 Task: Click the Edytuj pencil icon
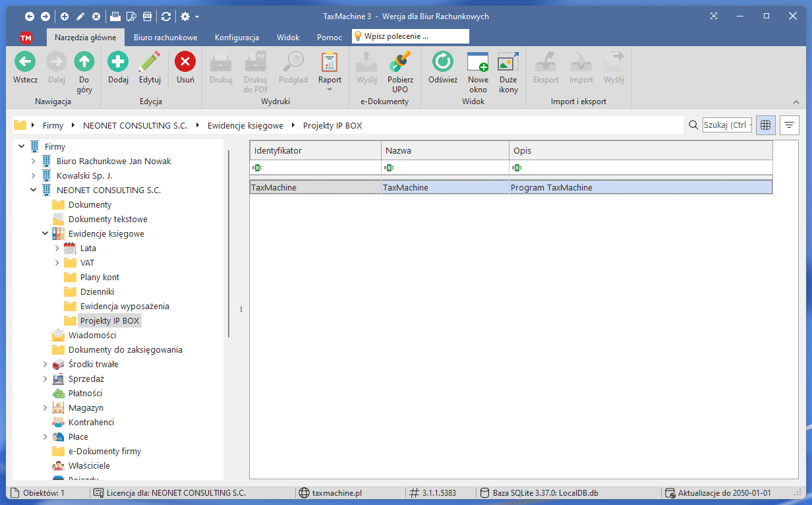[x=150, y=63]
